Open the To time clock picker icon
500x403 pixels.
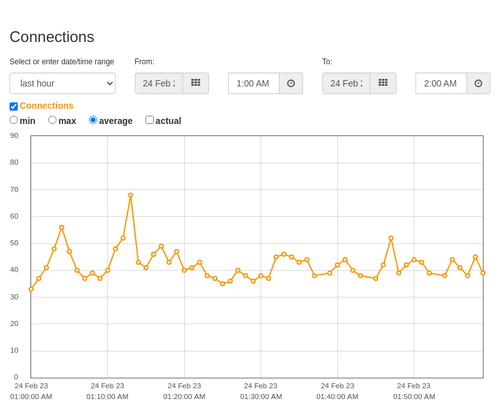coord(478,83)
